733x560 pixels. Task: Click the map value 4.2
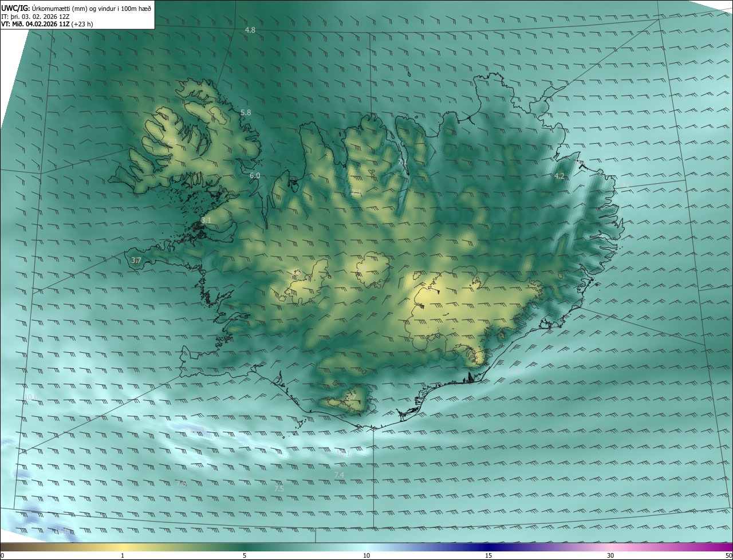click(559, 176)
